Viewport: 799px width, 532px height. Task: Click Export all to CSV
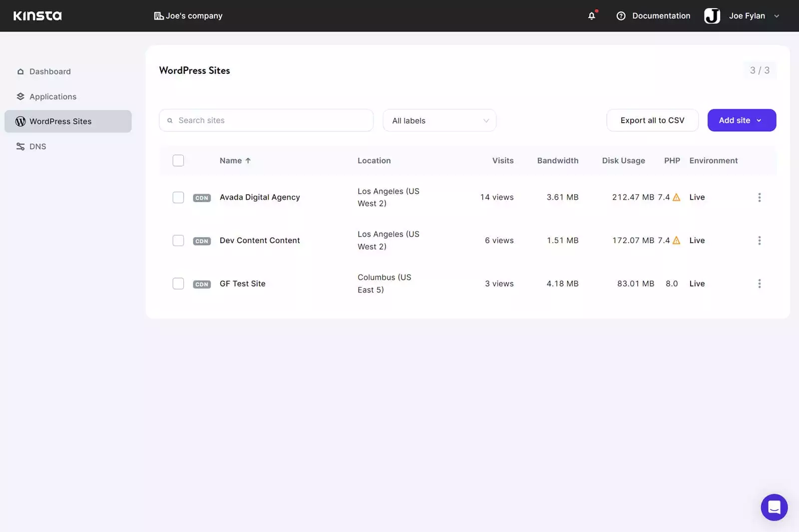(652, 120)
